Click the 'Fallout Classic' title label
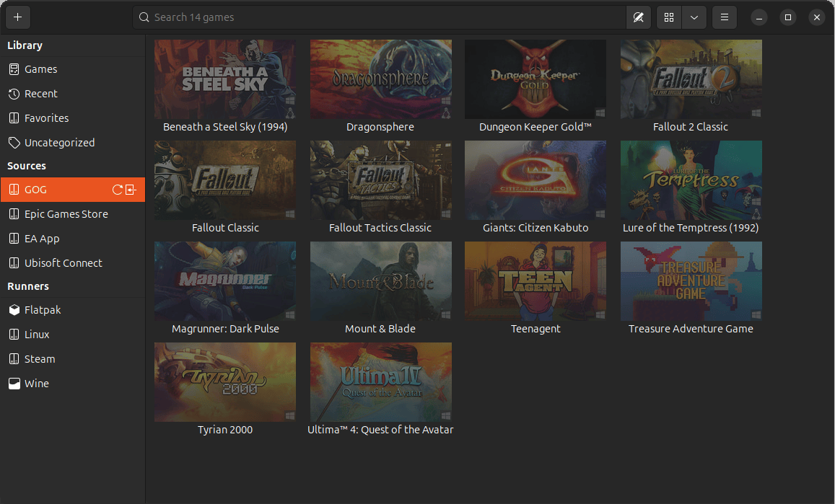The width and height of the screenshot is (835, 504). [225, 228]
